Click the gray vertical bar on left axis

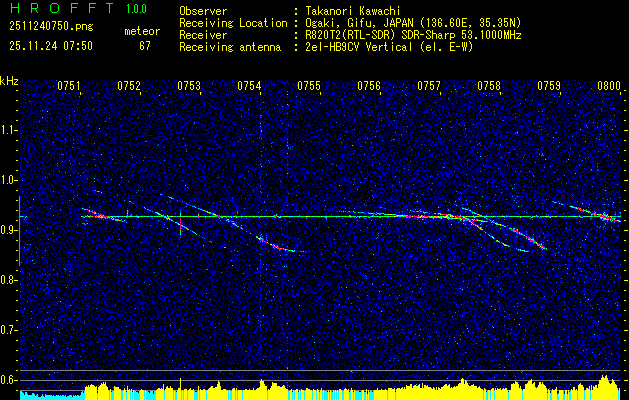coord(20,231)
